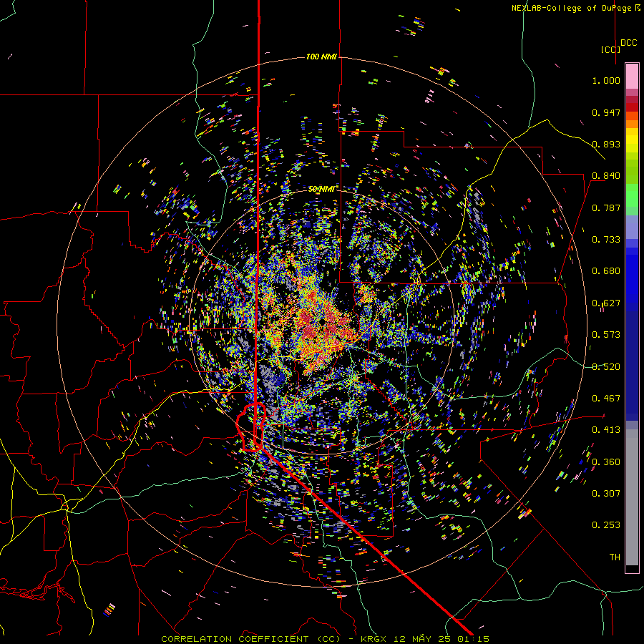Click the 100 NMI range ring label

[x=321, y=57]
